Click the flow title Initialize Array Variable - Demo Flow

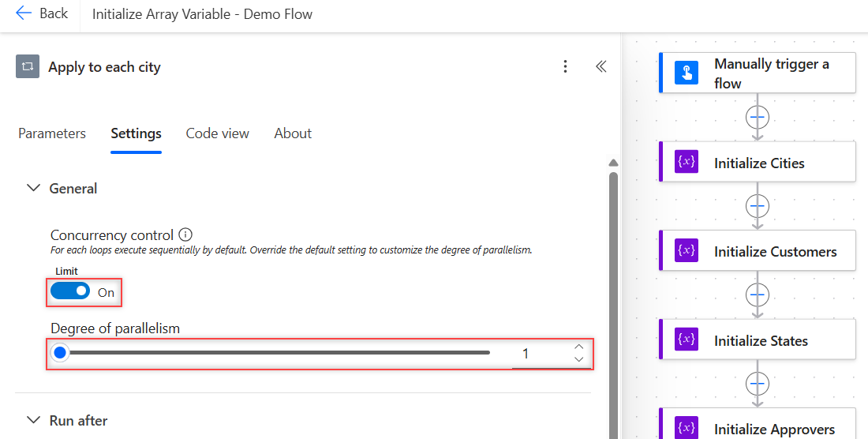pos(202,14)
